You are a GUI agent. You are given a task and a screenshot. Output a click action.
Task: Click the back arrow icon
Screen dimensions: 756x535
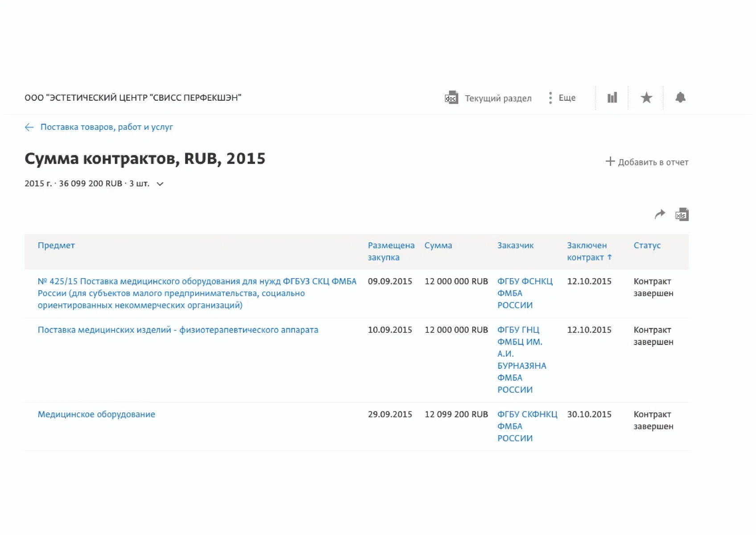click(29, 128)
